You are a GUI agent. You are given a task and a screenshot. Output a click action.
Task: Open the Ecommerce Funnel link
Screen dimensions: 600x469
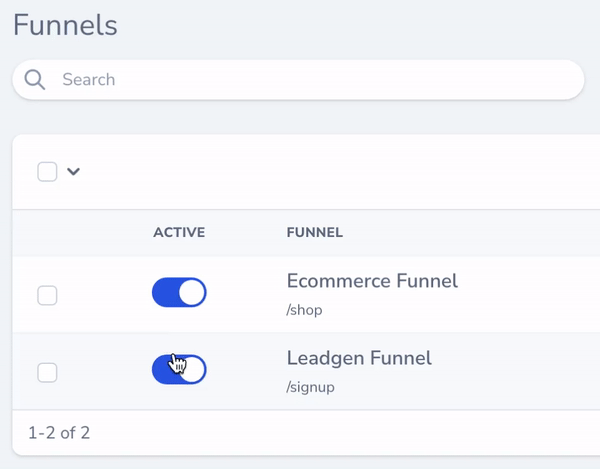pyautogui.click(x=372, y=281)
